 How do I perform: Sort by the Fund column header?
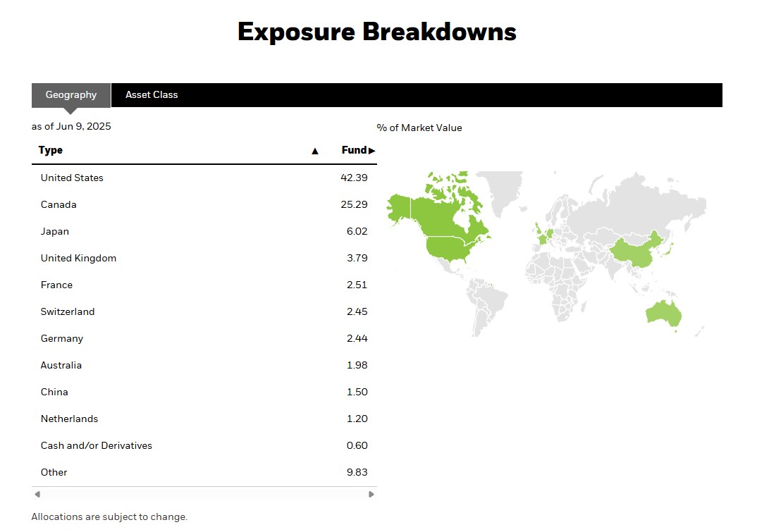(x=354, y=150)
